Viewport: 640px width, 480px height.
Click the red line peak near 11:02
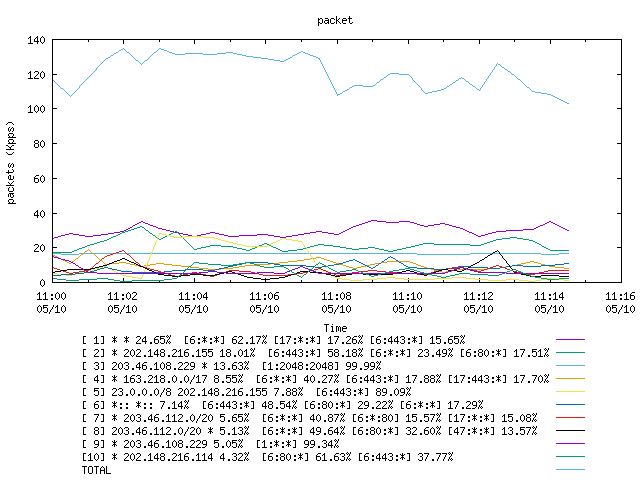(122, 251)
